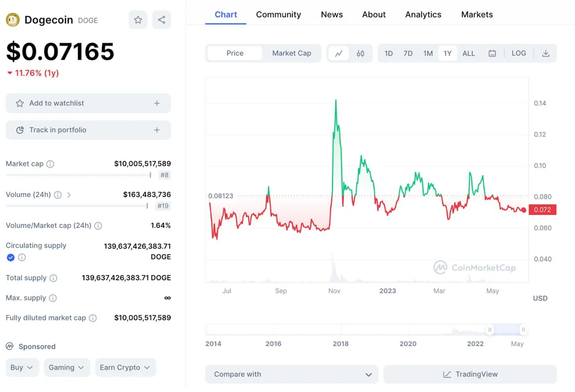Click Add to watchlist button
Screen dimensions: 575x392
coord(89,103)
